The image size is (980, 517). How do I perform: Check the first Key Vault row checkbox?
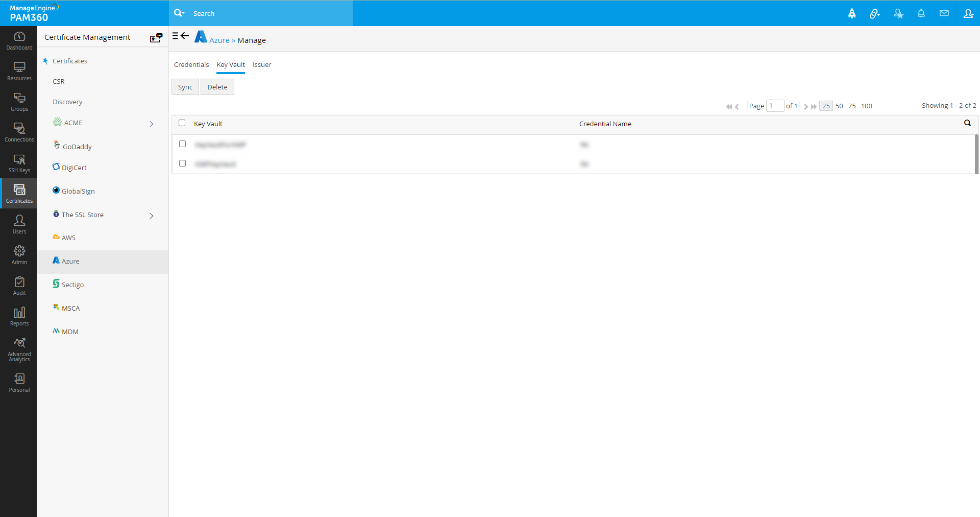click(x=182, y=144)
